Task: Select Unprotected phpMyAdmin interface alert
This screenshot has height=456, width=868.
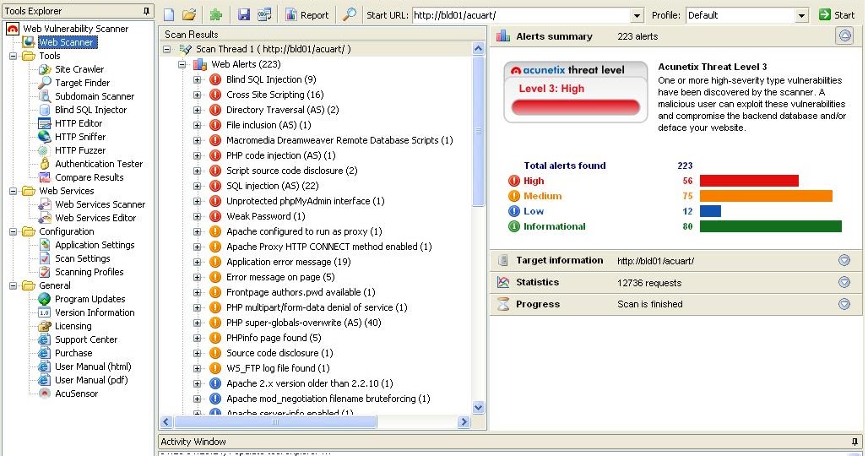Action: 305,201
